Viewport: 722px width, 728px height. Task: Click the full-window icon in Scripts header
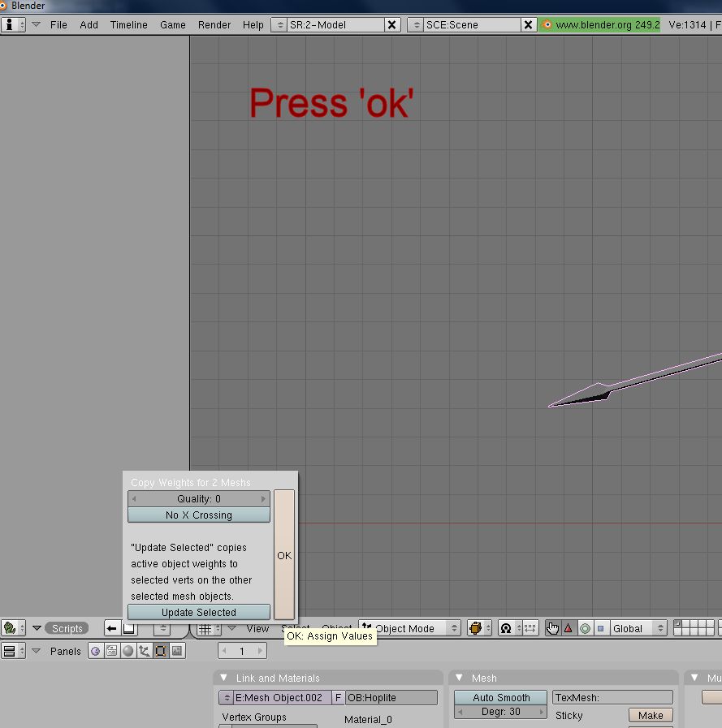(x=129, y=629)
